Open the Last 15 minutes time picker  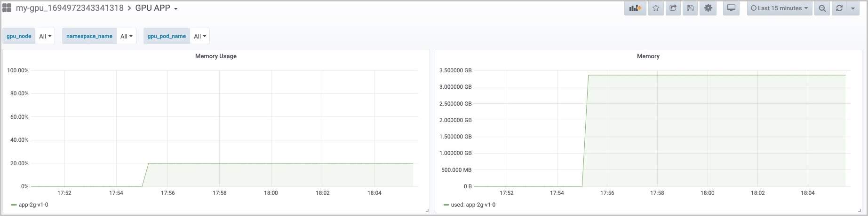[x=780, y=8]
